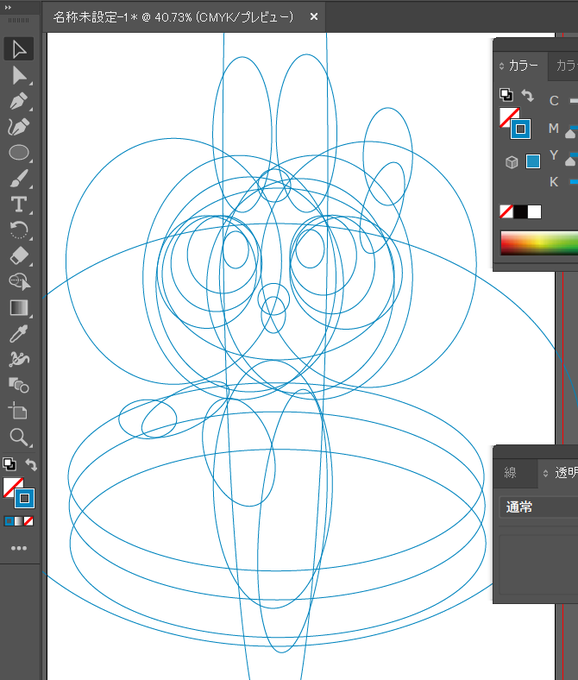Switch to the second カラー guide tab
This screenshot has height=680, width=578.
(x=566, y=65)
